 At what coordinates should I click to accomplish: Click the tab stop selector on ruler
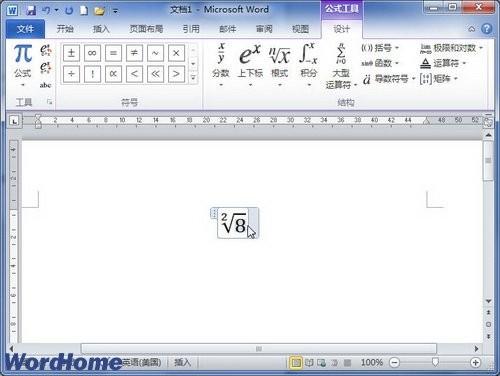tap(14, 121)
